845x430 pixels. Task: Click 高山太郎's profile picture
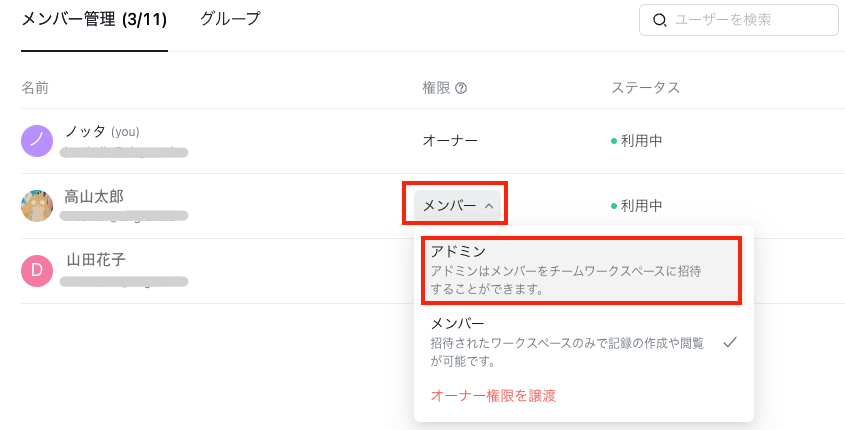coord(37,206)
